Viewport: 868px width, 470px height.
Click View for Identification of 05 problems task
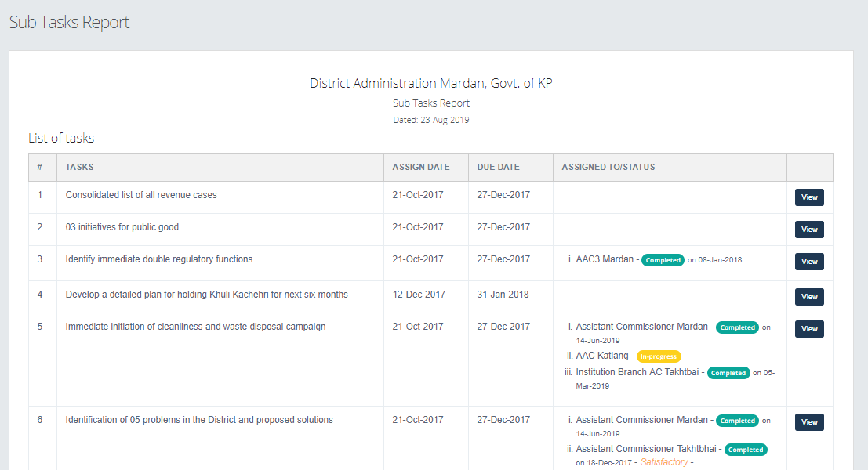809,422
